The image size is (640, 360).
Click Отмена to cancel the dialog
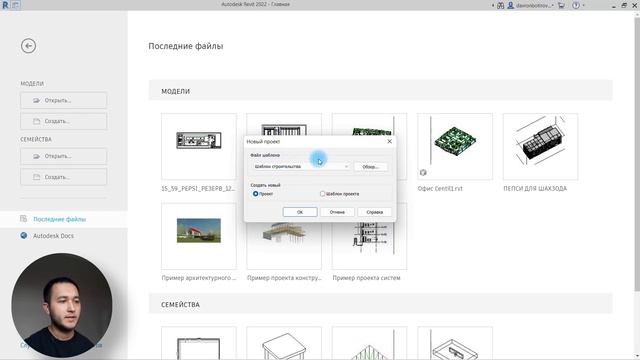pyautogui.click(x=337, y=212)
